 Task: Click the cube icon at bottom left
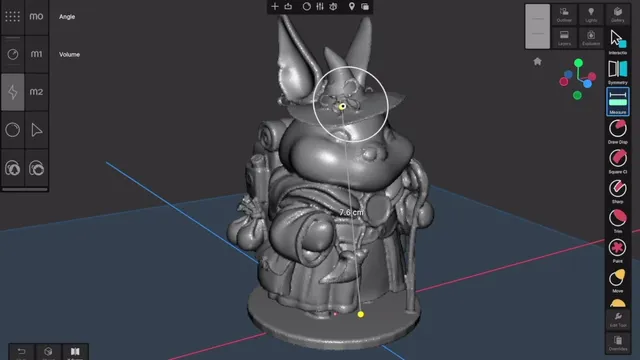pos(48,352)
